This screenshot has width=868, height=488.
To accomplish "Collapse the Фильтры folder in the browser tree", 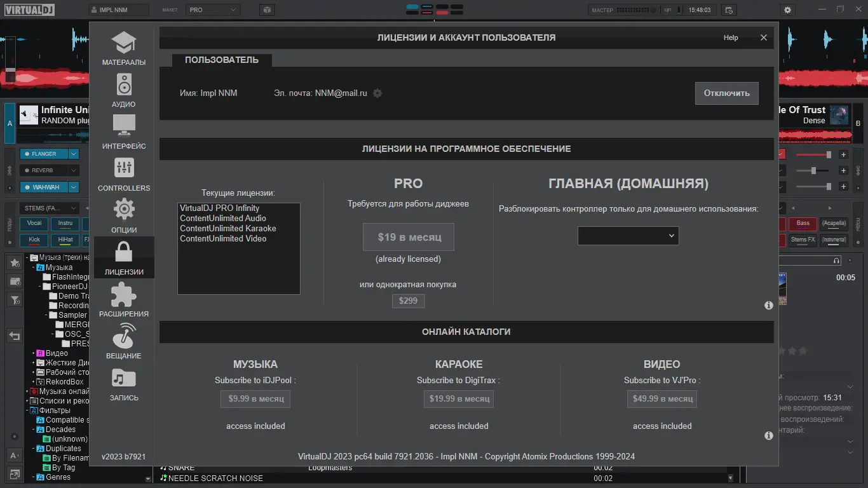I will click(28, 410).
